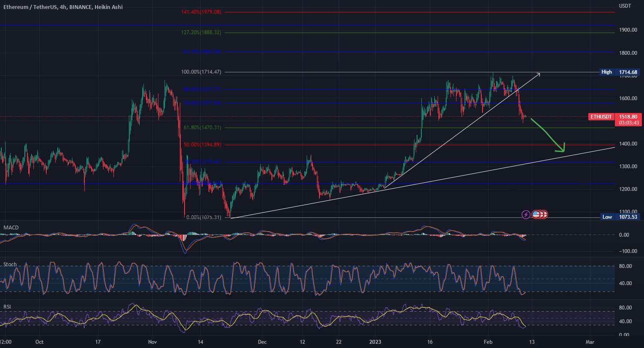Click the countdown timer 03:03:43
Image resolution: width=644 pixels, height=348 pixels.
point(628,123)
